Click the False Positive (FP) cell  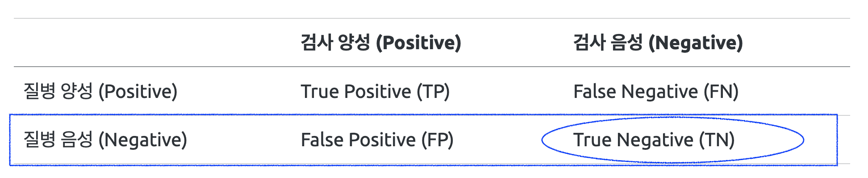[x=377, y=140]
